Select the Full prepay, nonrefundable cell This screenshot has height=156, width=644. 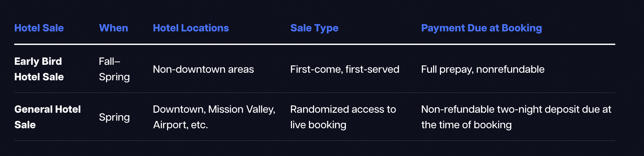[483, 69]
